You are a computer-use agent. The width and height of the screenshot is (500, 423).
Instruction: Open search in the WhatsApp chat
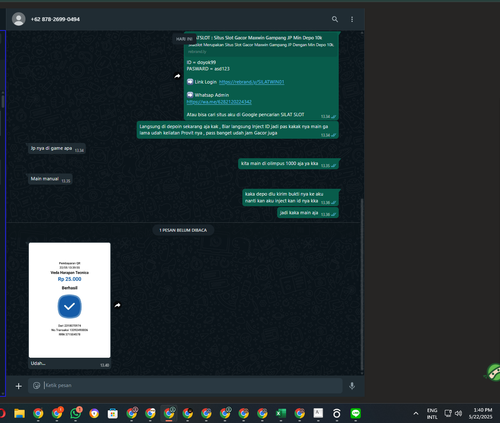pyautogui.click(x=335, y=19)
